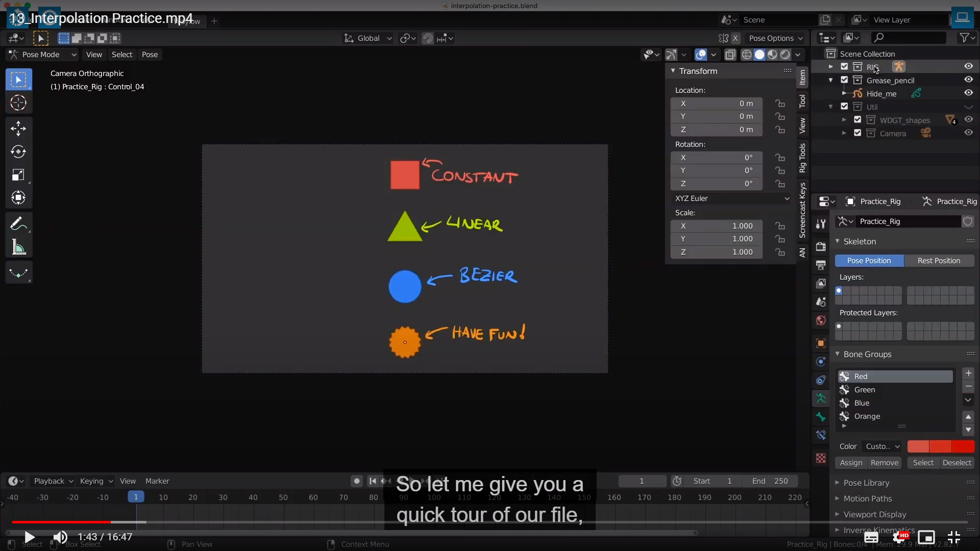
Task: Select the Measure ruler tool
Action: [18, 248]
